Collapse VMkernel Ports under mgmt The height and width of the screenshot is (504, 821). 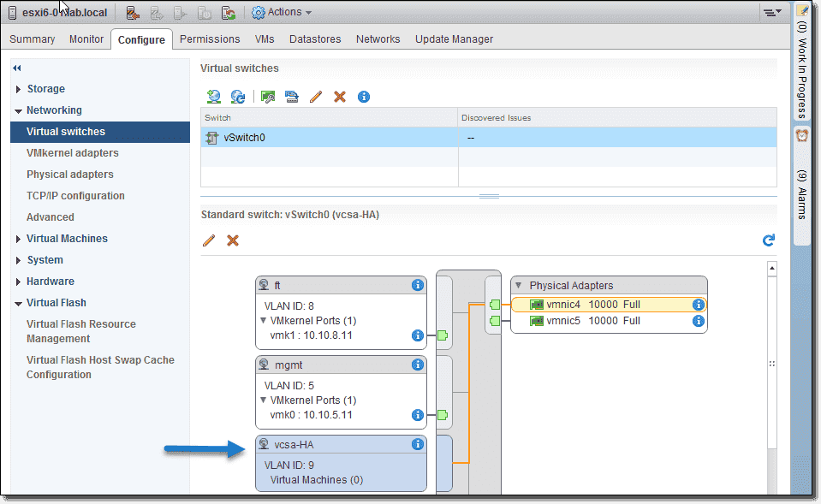264,400
